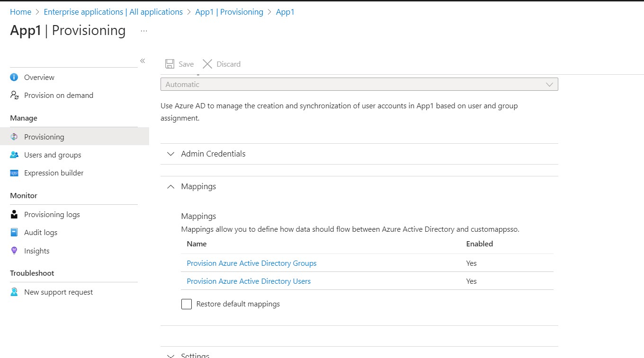Go to Home breadcrumb link
The image size is (644, 358).
[x=20, y=12]
